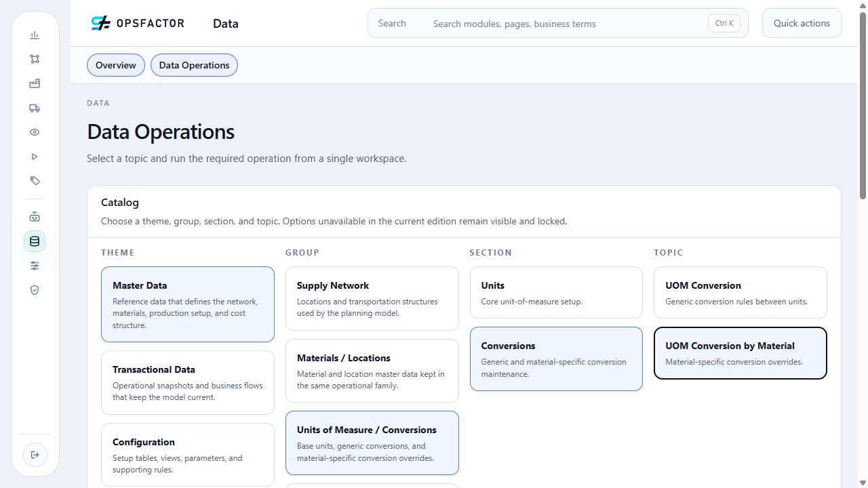Click the THEME column header
The height and width of the screenshot is (488, 868).
click(118, 253)
